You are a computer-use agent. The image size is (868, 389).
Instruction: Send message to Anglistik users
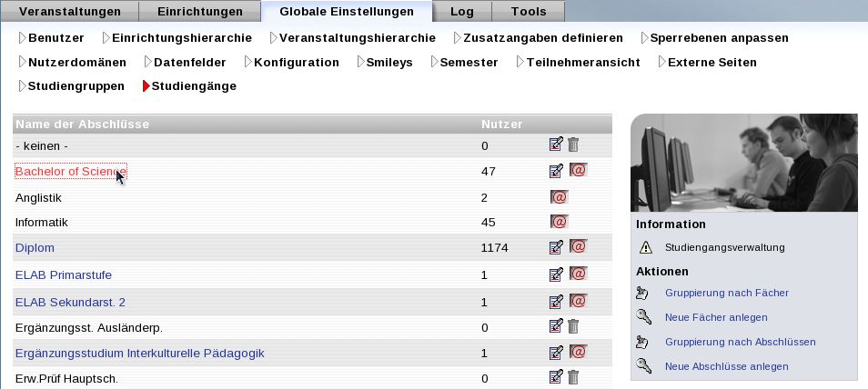coord(559,196)
